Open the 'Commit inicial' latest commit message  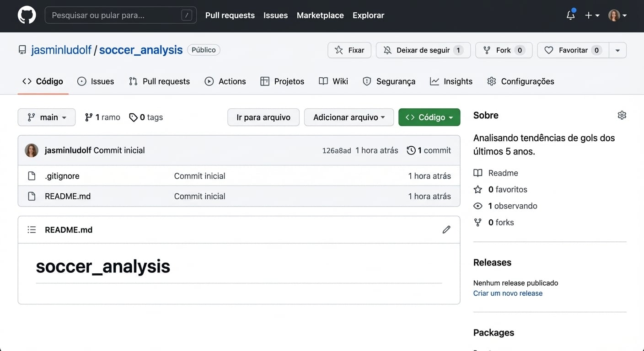[119, 150]
